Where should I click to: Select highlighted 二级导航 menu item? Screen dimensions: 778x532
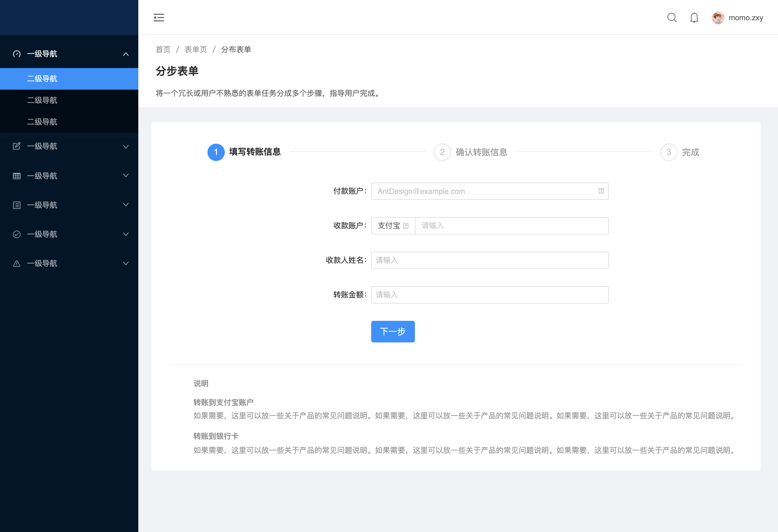tap(69, 79)
